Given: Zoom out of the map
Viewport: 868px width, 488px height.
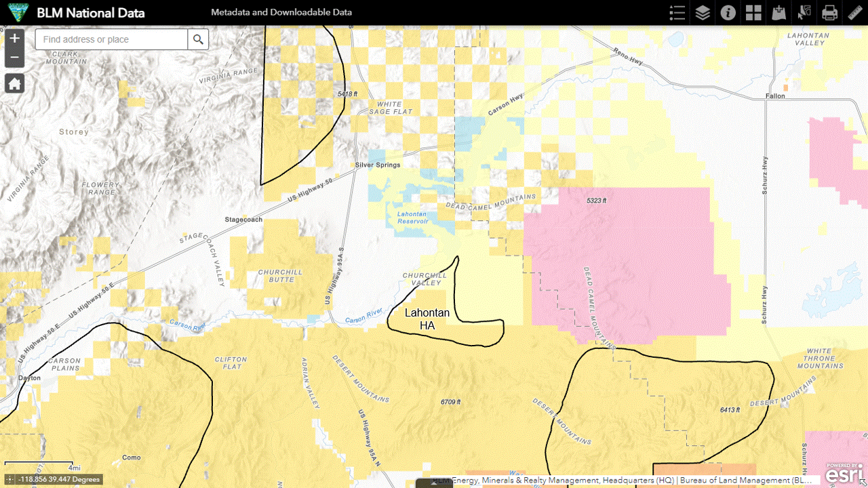Looking at the screenshot, I should click(14, 58).
